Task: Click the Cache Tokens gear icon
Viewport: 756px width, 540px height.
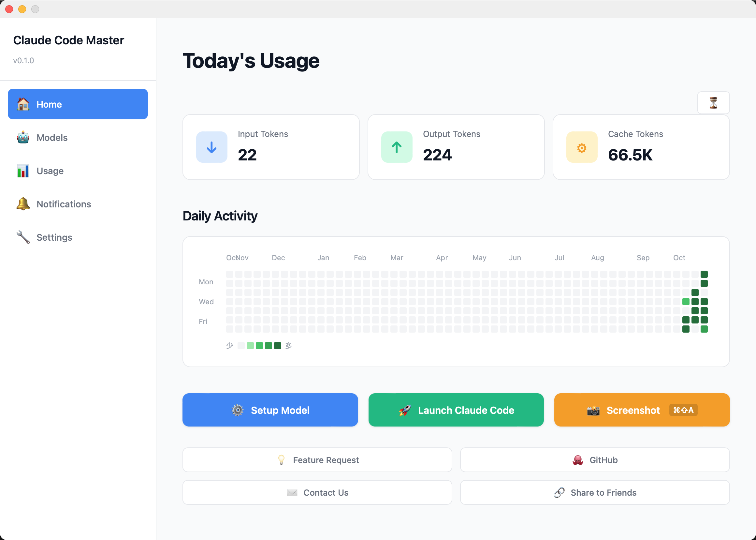Action: point(582,147)
